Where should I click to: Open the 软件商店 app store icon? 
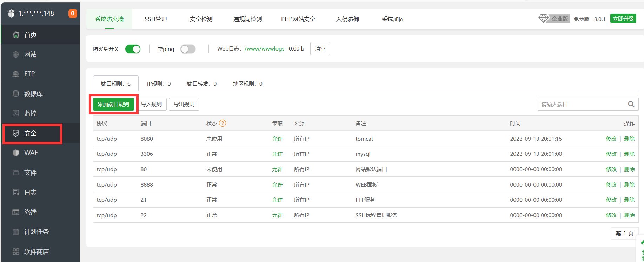pyautogui.click(x=16, y=251)
